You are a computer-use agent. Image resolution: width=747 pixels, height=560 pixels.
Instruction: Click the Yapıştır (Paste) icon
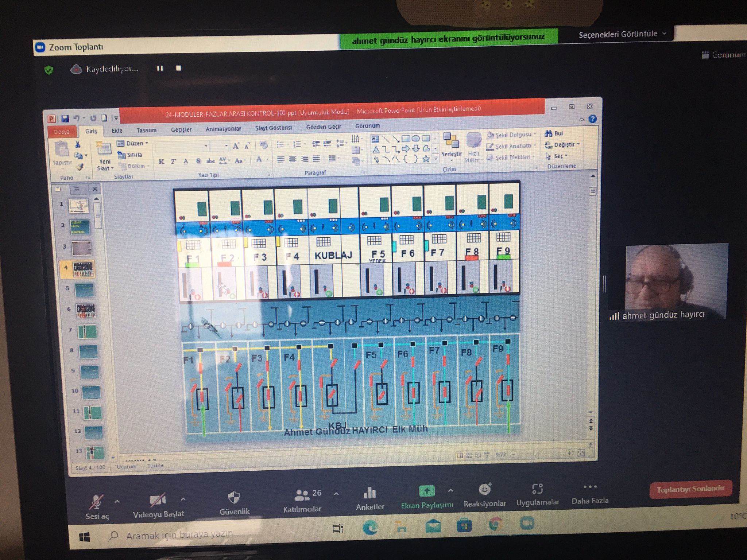point(61,149)
